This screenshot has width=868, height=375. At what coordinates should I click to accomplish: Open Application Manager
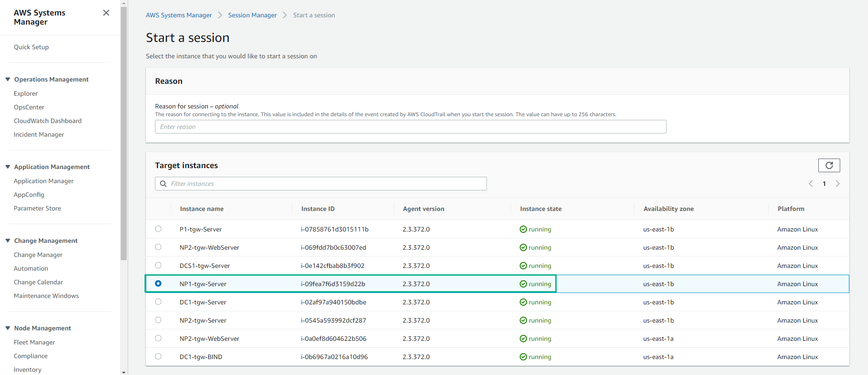pos(43,181)
